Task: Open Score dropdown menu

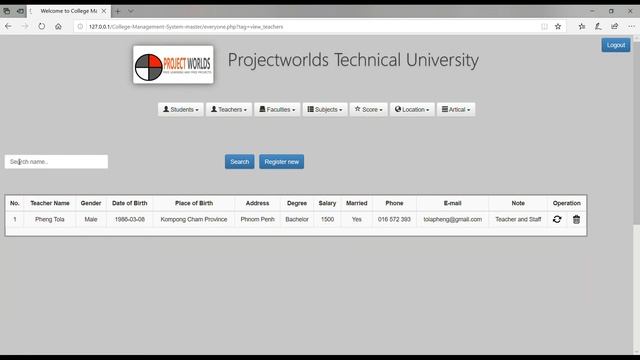Action: click(x=369, y=109)
